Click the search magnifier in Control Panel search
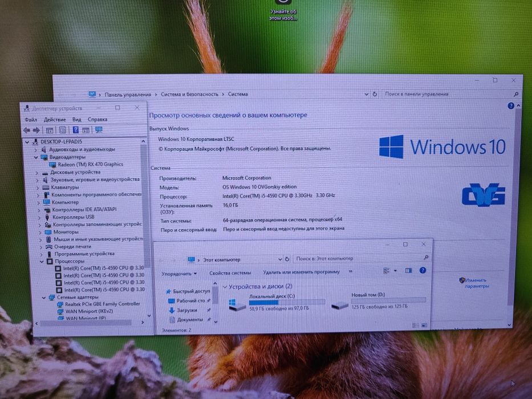The height and width of the screenshot is (399, 532). pyautogui.click(x=515, y=94)
